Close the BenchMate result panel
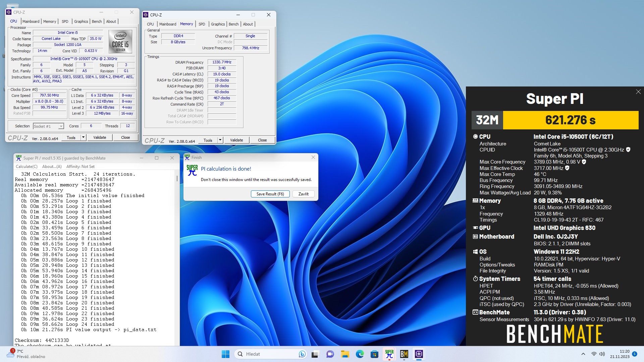The width and height of the screenshot is (644, 362). pyautogui.click(x=638, y=92)
